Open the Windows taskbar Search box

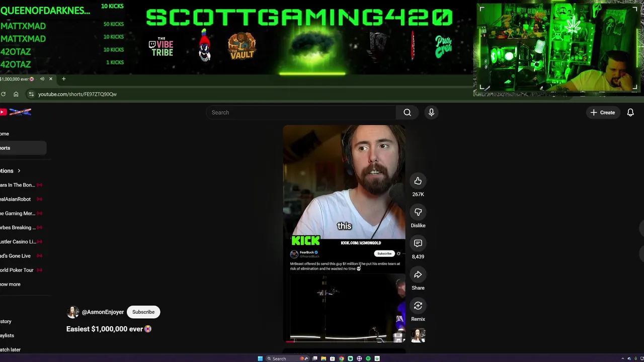pyautogui.click(x=287, y=358)
